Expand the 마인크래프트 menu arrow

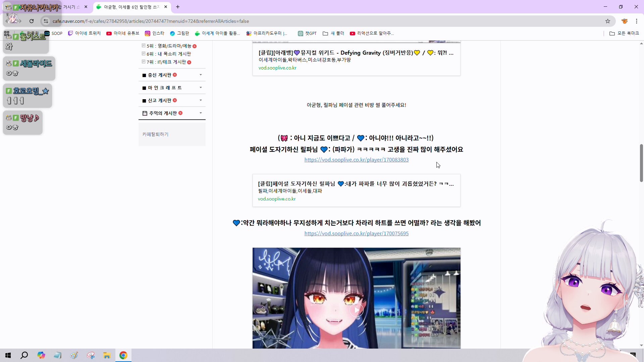(x=201, y=87)
